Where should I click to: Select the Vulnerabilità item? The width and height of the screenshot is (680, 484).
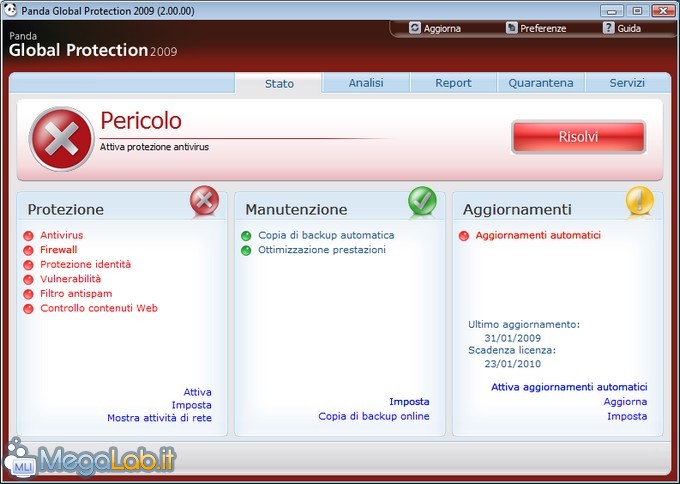(x=70, y=279)
